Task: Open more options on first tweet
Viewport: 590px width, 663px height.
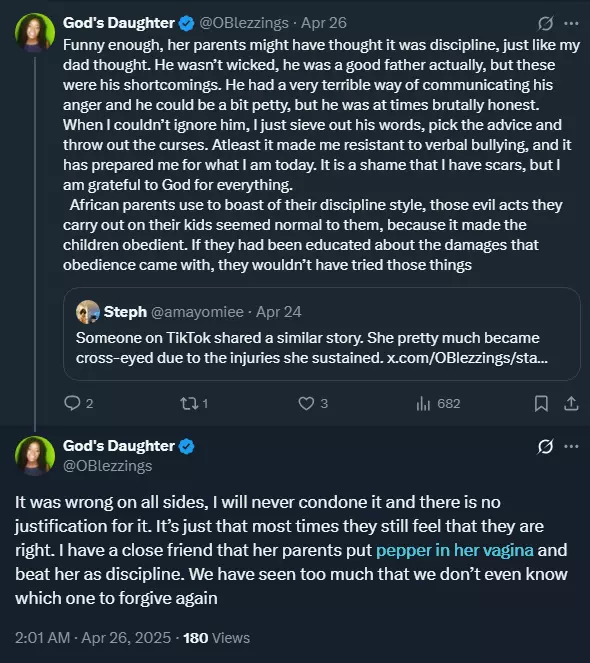Action: click(571, 23)
